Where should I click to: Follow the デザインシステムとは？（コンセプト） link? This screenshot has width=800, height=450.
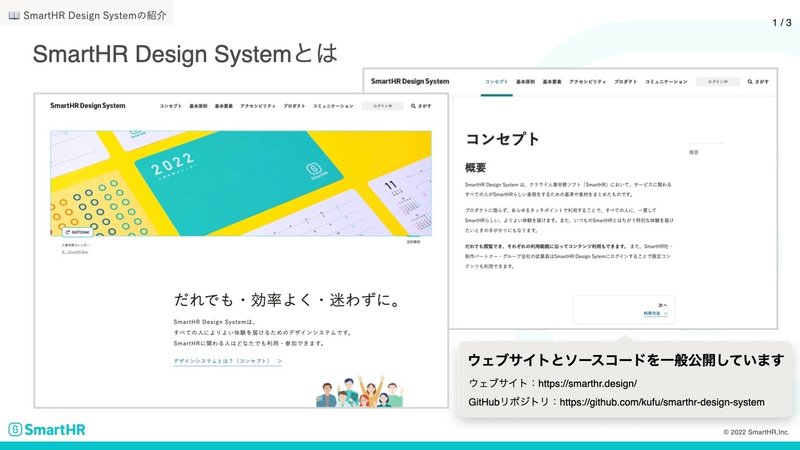(x=228, y=361)
